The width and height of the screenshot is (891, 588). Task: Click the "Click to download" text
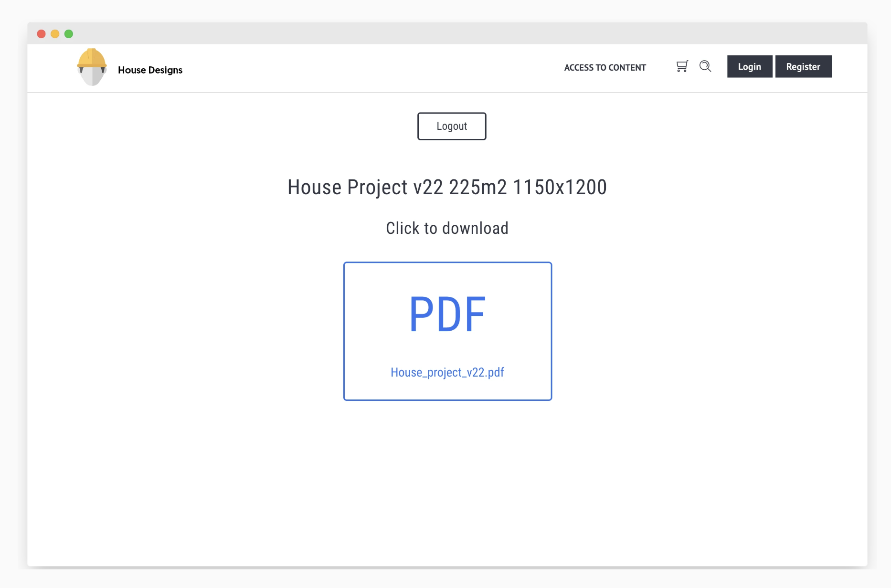pos(447,228)
